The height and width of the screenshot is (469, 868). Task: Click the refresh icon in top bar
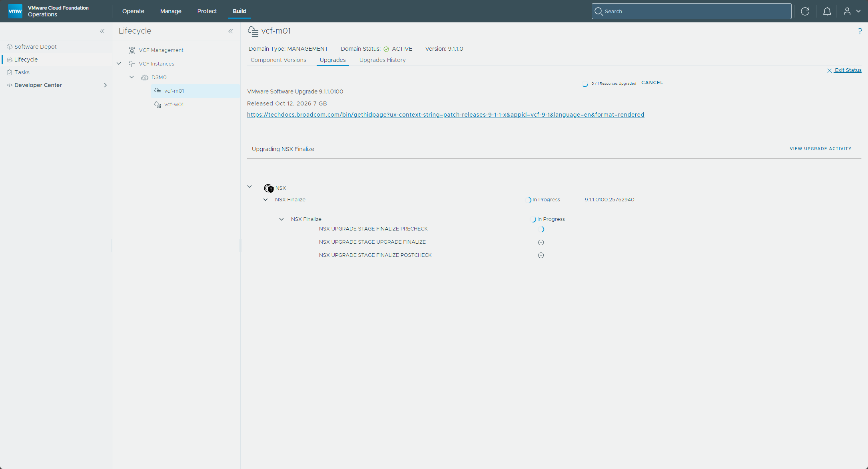pyautogui.click(x=805, y=11)
